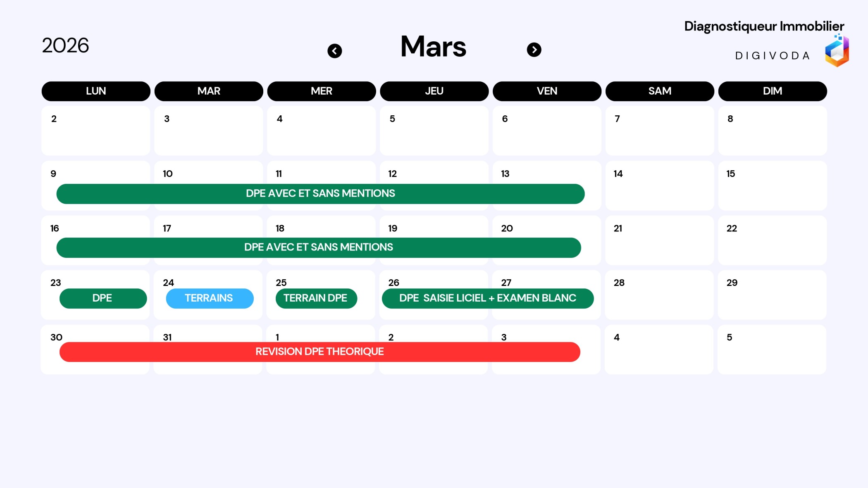This screenshot has width=868, height=488.
Task: Open the blue TERRAINS event
Action: pyautogui.click(x=210, y=298)
